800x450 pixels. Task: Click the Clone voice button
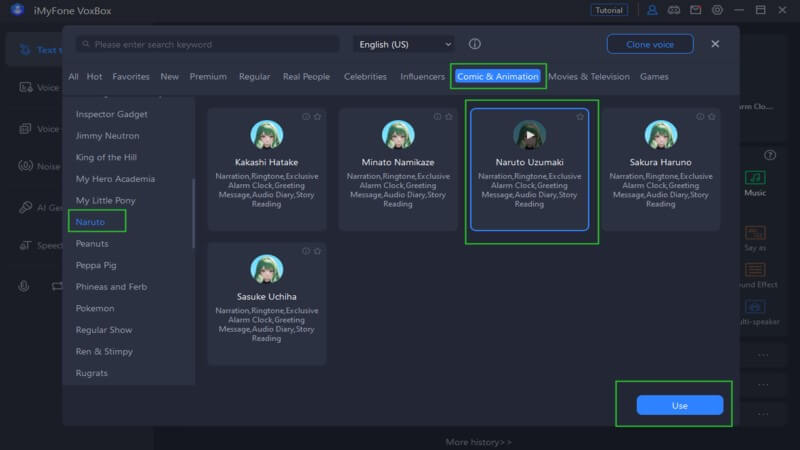[x=650, y=44]
